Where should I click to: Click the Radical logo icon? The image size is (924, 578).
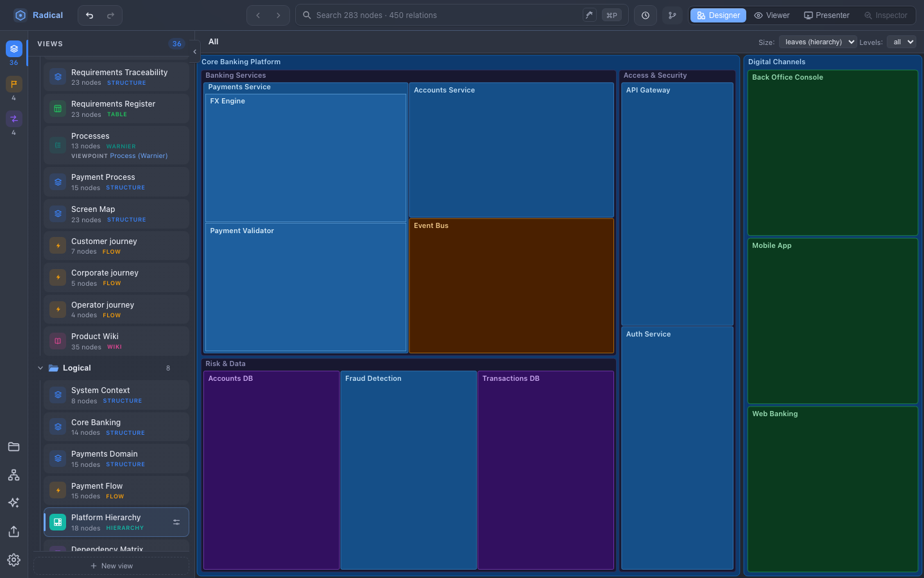tap(21, 15)
